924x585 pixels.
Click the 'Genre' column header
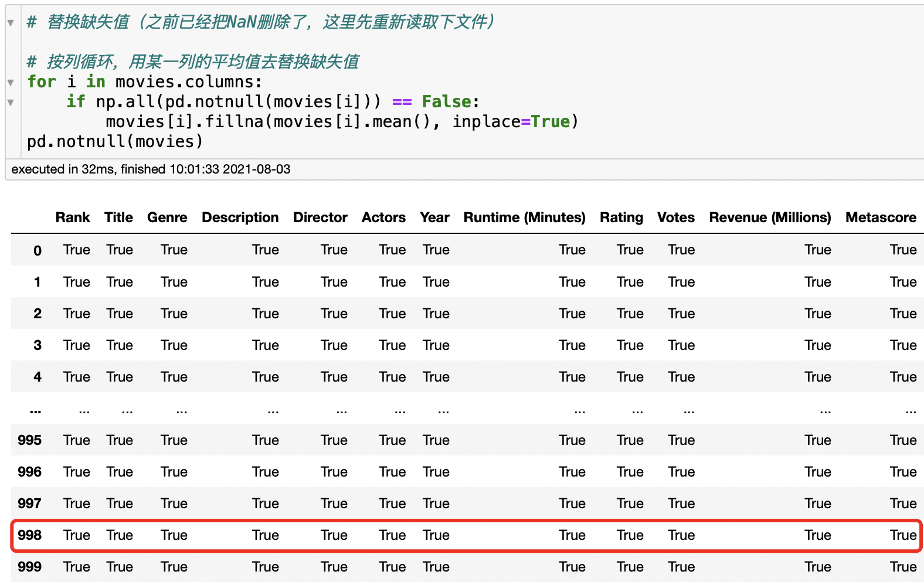click(x=167, y=217)
